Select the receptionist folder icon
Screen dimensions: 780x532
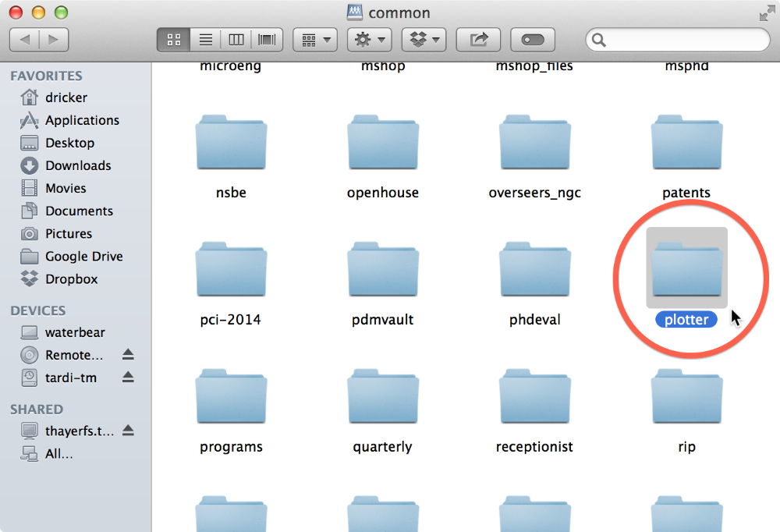pyautogui.click(x=535, y=396)
